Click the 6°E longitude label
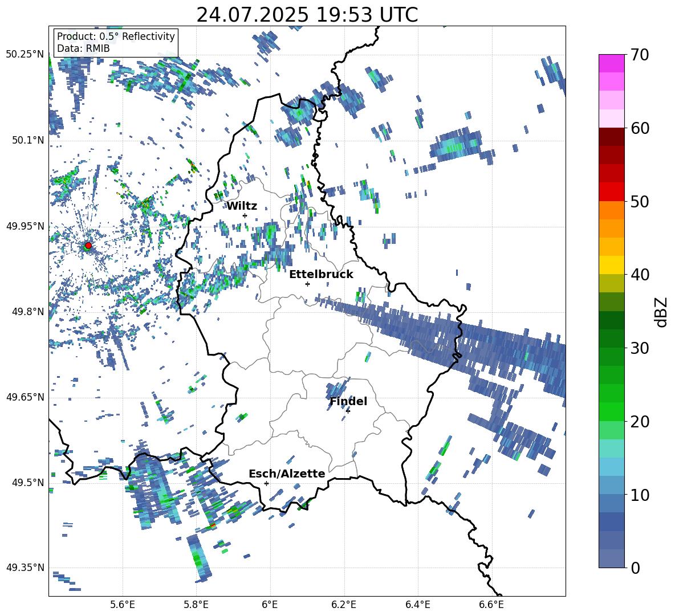The width and height of the screenshot is (675, 616). [x=270, y=605]
